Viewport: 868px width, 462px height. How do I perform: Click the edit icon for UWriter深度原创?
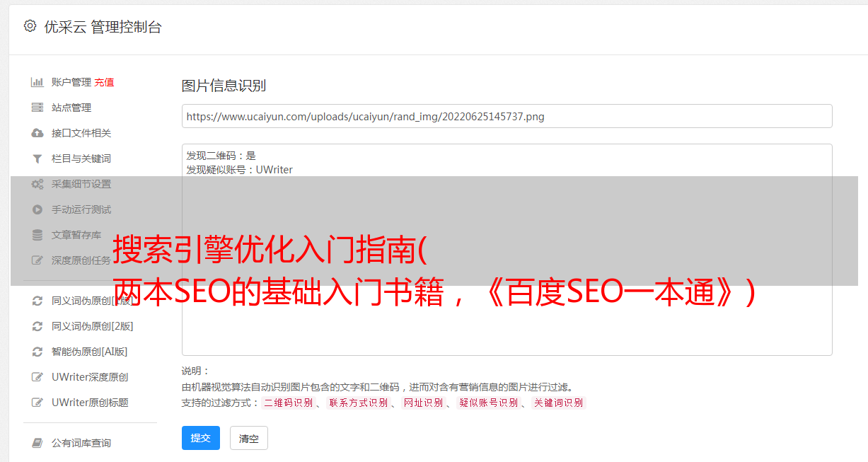point(37,377)
